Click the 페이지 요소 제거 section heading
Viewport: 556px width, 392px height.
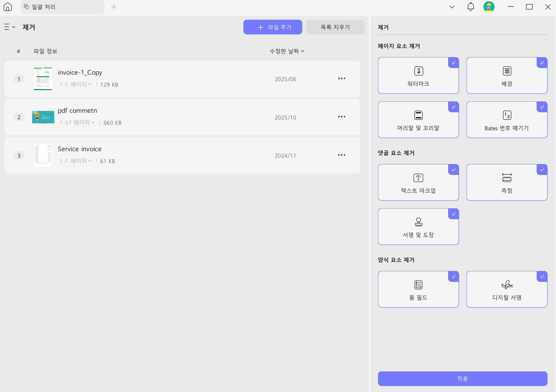click(399, 46)
